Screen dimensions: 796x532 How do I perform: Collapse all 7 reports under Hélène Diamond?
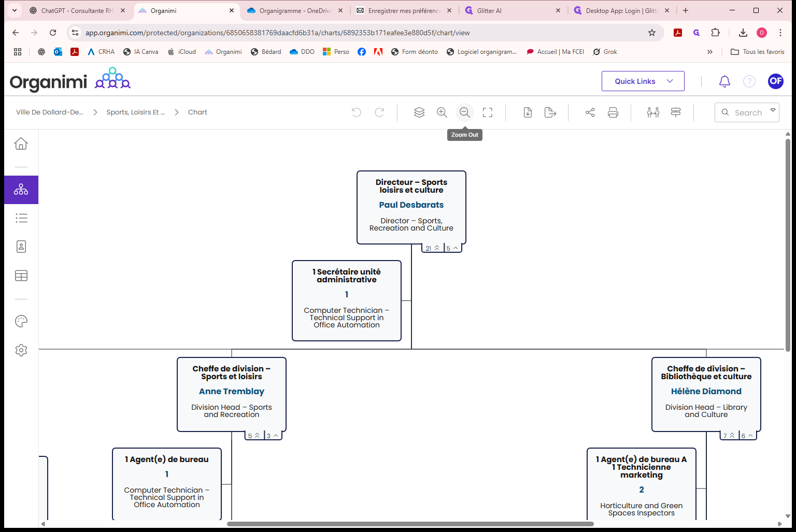tap(729, 436)
